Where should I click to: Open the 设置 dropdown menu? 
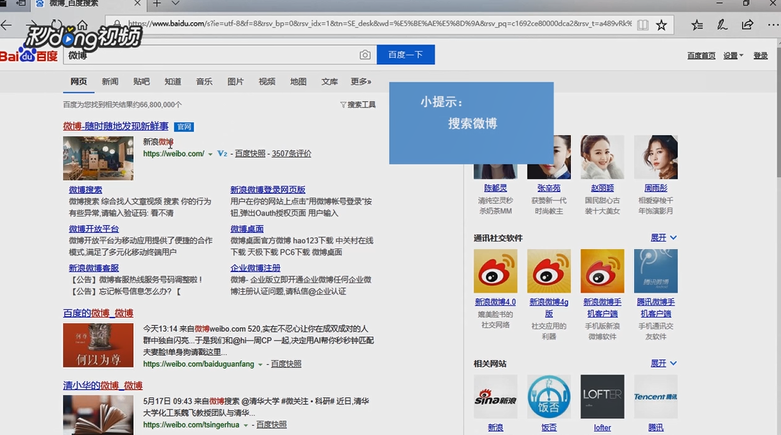click(733, 55)
